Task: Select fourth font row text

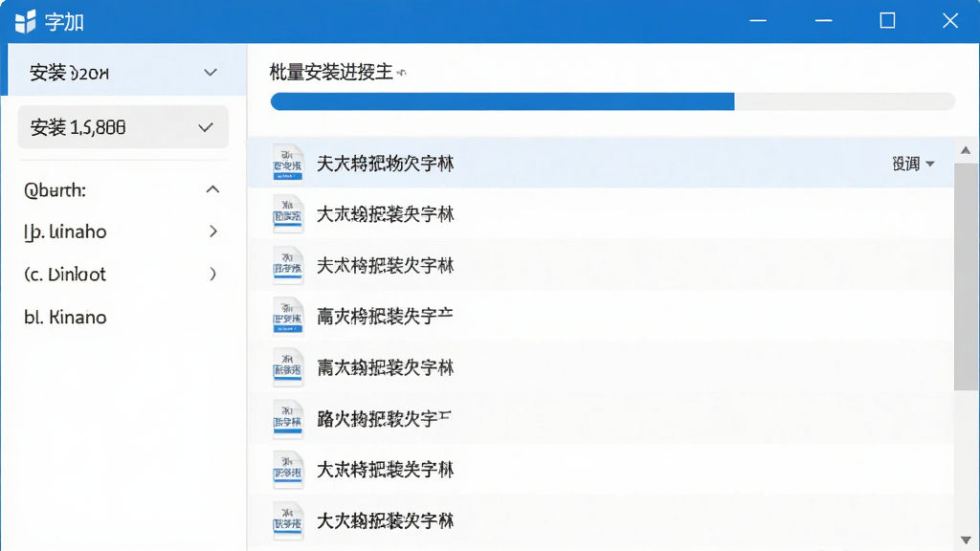Action: (x=385, y=317)
